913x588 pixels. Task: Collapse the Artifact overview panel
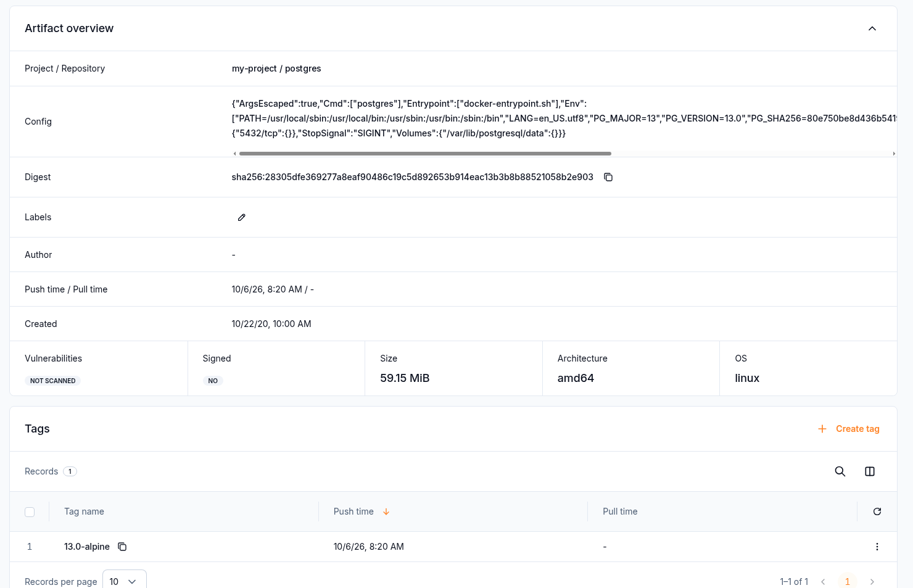tap(872, 28)
